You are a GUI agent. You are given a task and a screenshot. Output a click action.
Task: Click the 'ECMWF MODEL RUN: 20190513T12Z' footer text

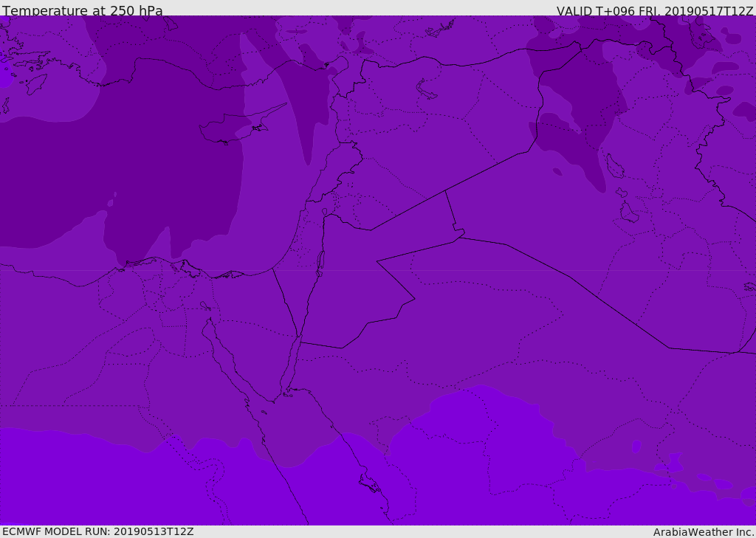click(98, 531)
